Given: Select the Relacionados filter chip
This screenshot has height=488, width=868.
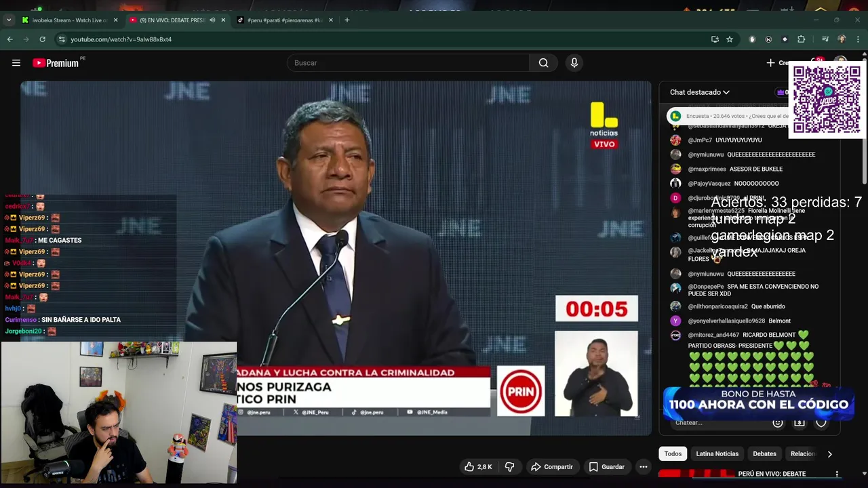Looking at the screenshot, I should tap(803, 454).
